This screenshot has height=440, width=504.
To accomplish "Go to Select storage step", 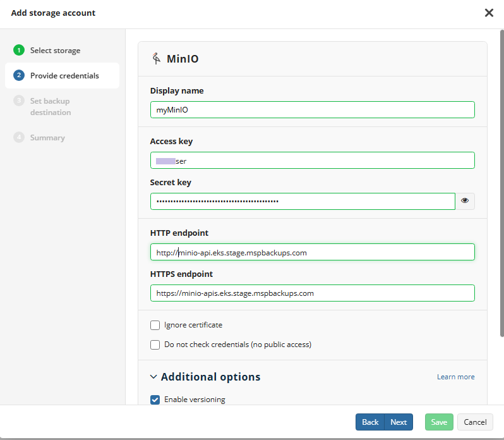I will [55, 51].
